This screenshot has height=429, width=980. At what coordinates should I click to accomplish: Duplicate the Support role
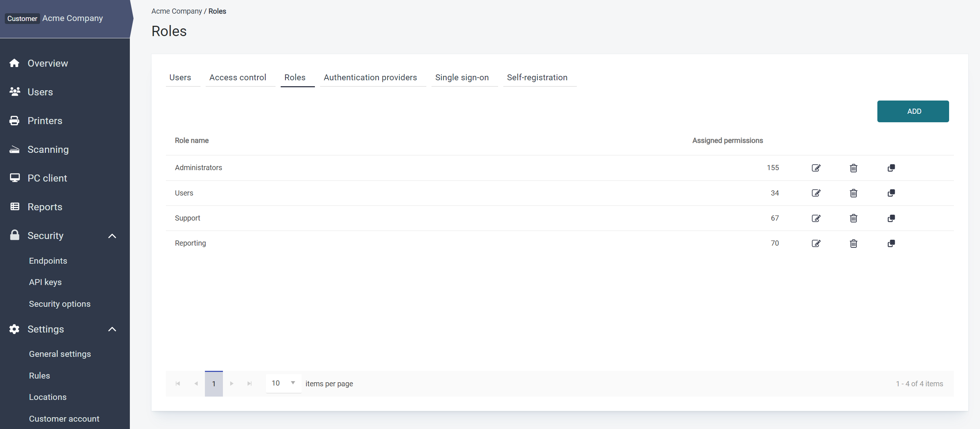tap(891, 218)
